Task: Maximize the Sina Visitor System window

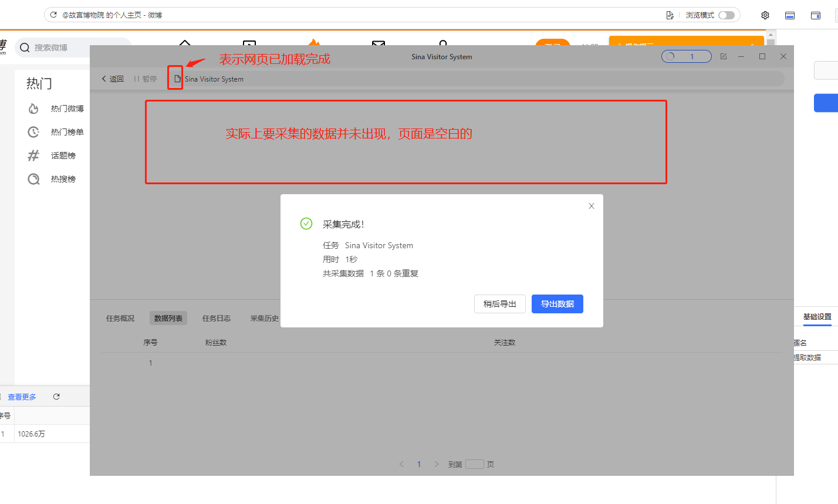Action: coord(762,56)
